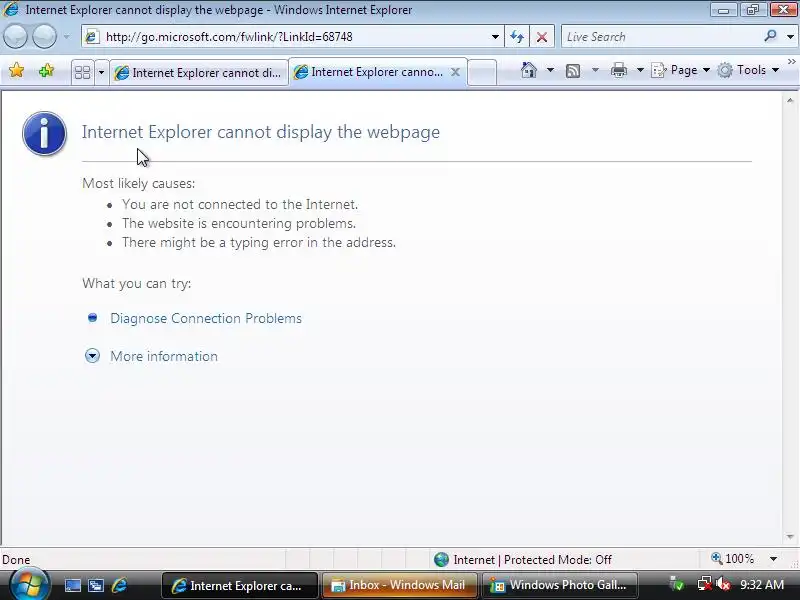This screenshot has width=800, height=600.
Task: Click the muted volume tray icon
Action: tap(723, 583)
